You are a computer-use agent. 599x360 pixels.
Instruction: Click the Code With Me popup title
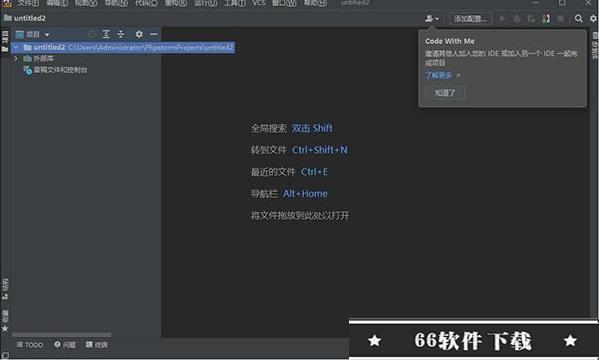pos(450,41)
